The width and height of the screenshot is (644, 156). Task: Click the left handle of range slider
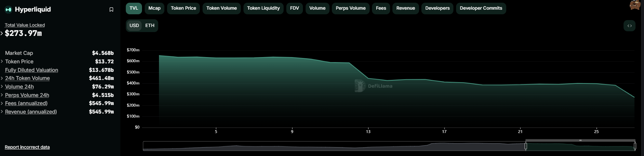pyautogui.click(x=526, y=146)
